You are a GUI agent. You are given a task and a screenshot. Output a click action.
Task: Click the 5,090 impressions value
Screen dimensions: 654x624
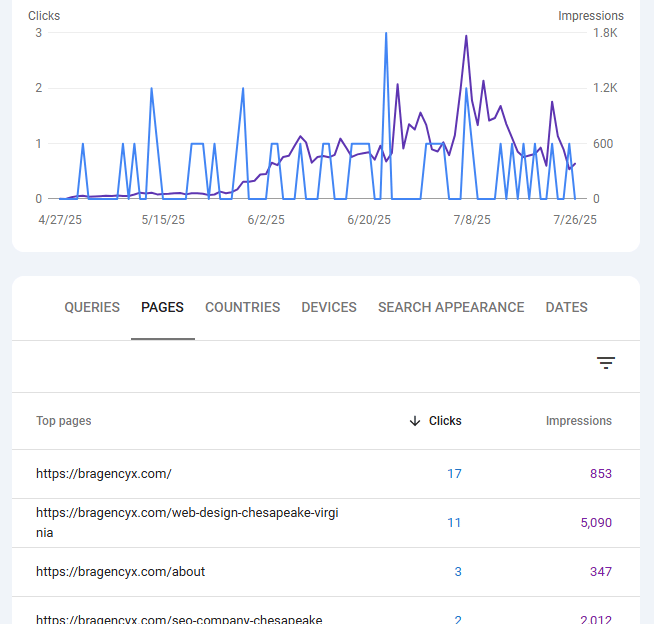click(x=596, y=523)
